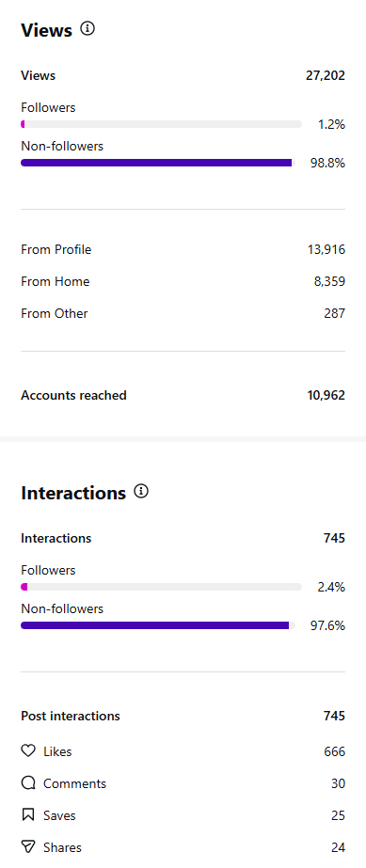
Task: Click the Views followers progress bar
Action: pyautogui.click(x=161, y=124)
